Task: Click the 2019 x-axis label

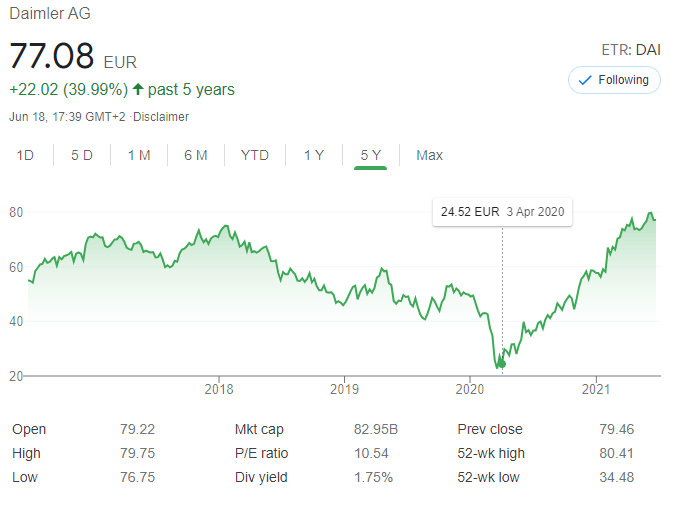Action: (344, 389)
